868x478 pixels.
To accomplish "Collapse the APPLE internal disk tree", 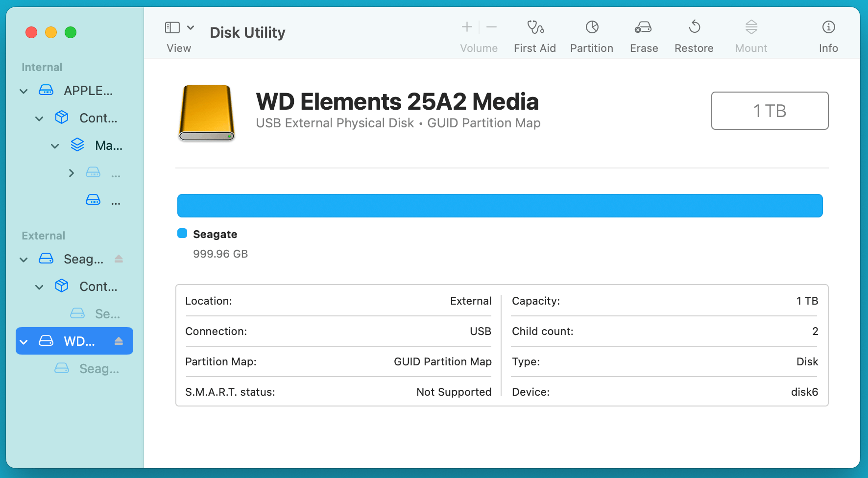I will 23,91.
